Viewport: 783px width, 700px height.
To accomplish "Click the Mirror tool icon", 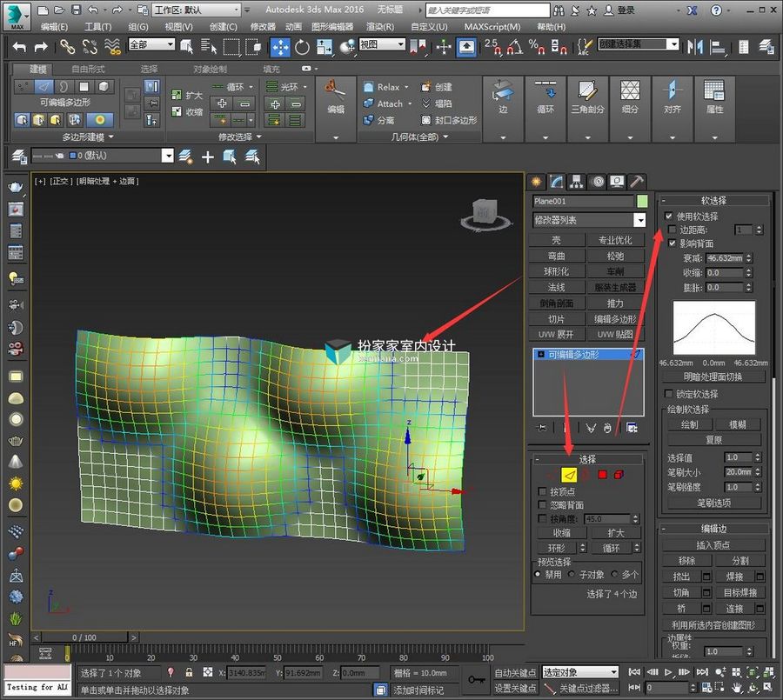I will coord(694,47).
